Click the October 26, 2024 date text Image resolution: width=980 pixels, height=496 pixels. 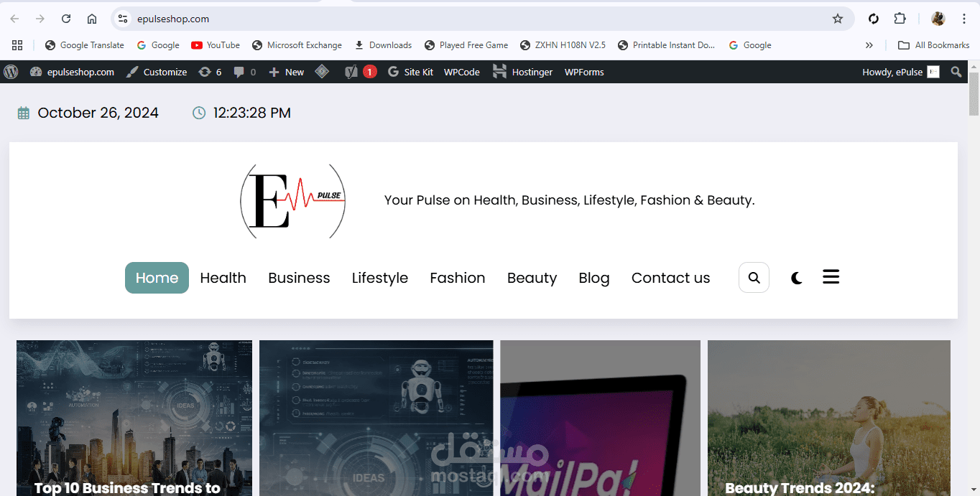tap(98, 113)
